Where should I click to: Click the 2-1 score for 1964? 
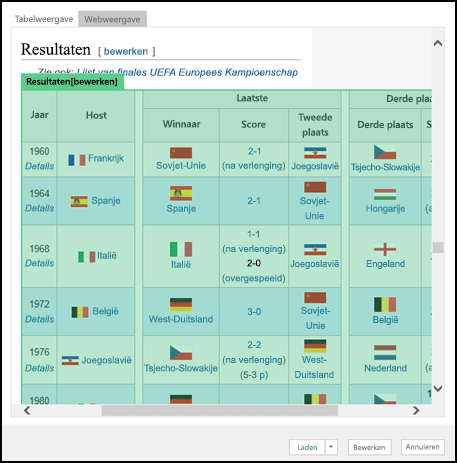254,201
